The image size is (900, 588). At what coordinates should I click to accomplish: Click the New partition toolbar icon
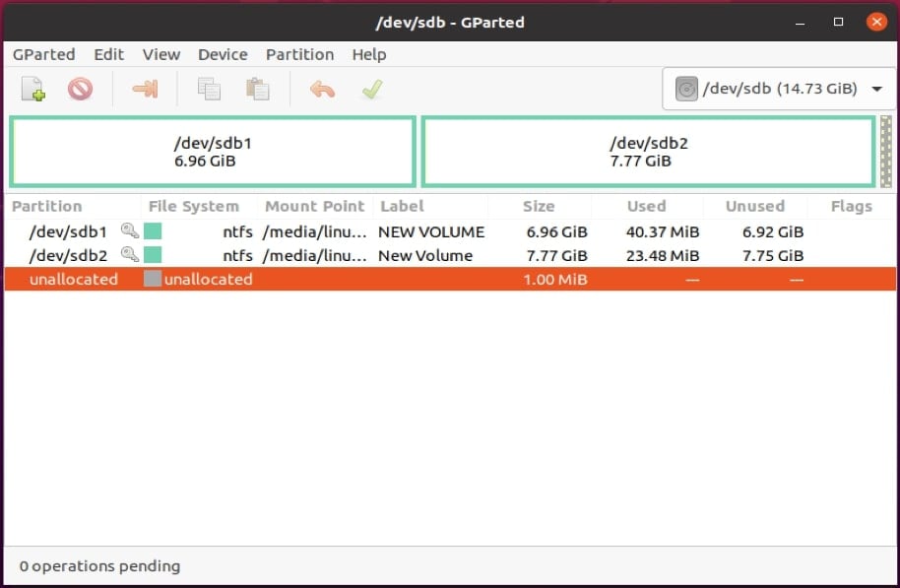(x=32, y=89)
